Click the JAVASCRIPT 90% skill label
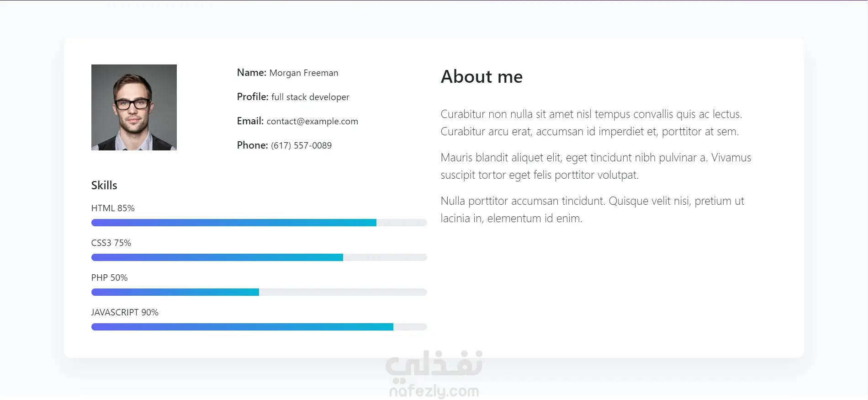 click(x=125, y=312)
